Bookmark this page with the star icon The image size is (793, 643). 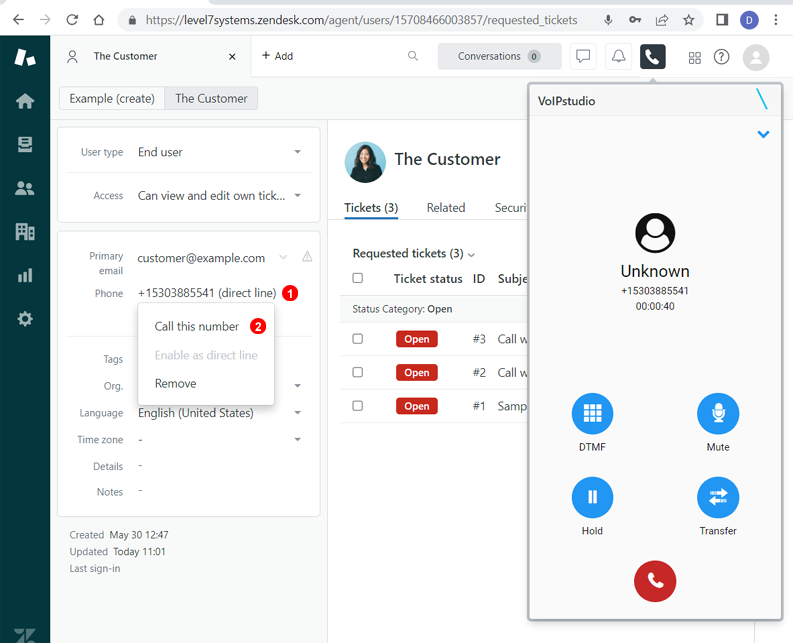pyautogui.click(x=688, y=20)
